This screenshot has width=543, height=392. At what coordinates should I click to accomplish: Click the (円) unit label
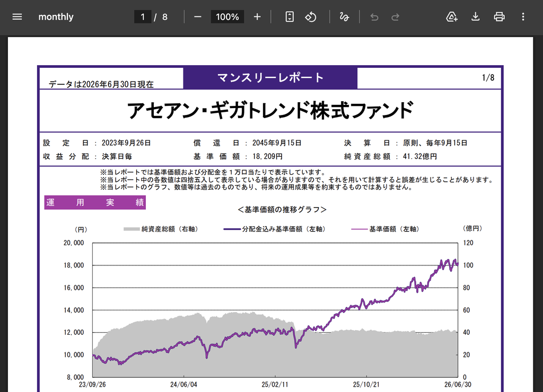tap(81, 229)
